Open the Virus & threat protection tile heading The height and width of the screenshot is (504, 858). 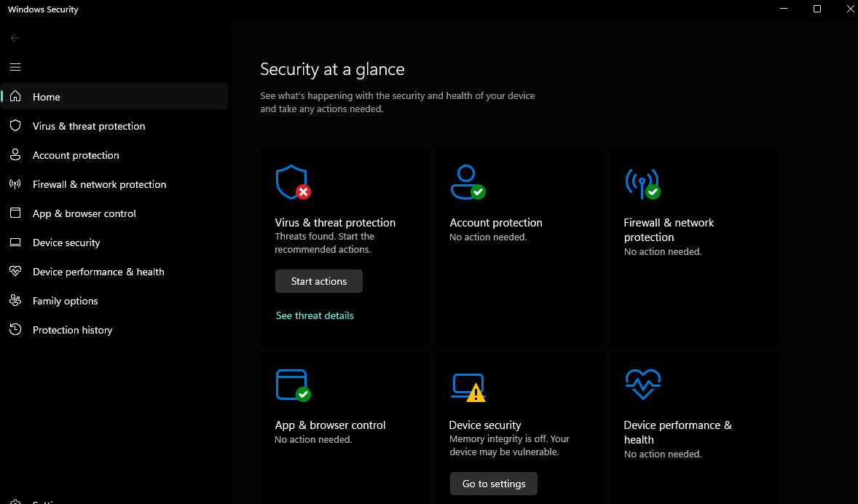[x=335, y=222]
